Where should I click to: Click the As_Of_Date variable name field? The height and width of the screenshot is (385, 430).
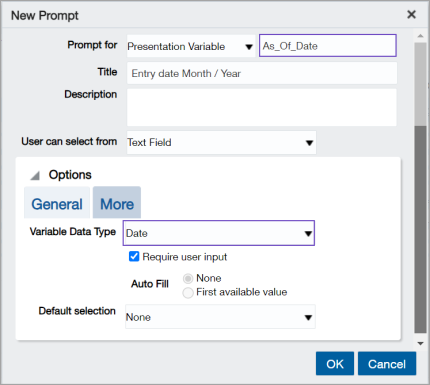[328, 46]
